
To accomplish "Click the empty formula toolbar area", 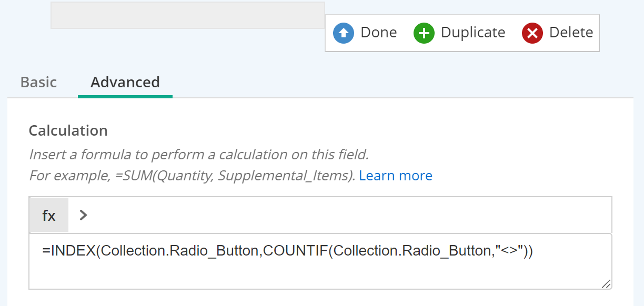I will (350, 215).
